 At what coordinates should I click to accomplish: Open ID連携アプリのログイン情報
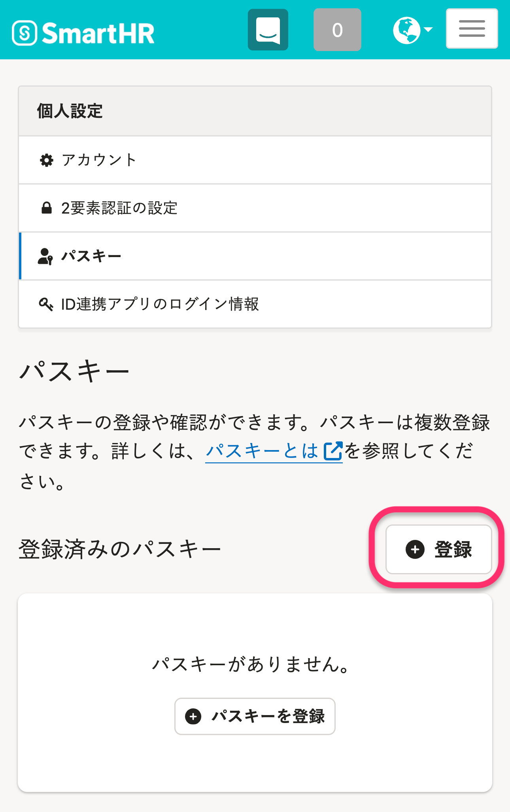(x=160, y=304)
